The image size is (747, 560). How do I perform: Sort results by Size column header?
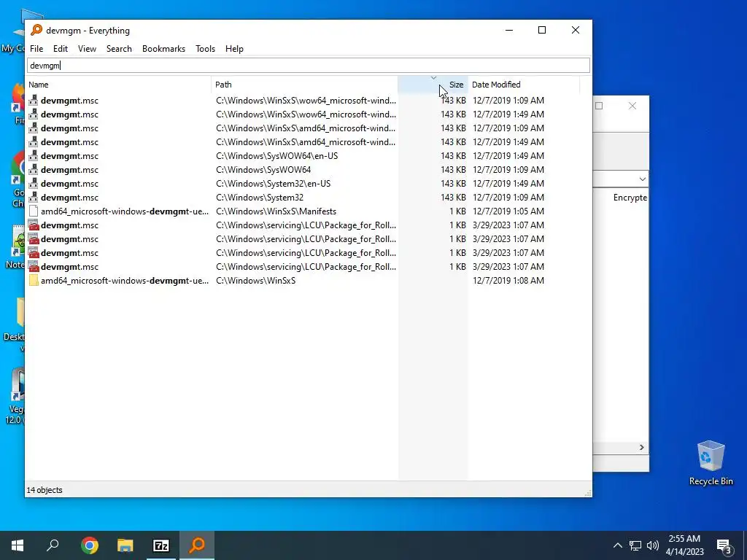tap(433, 85)
